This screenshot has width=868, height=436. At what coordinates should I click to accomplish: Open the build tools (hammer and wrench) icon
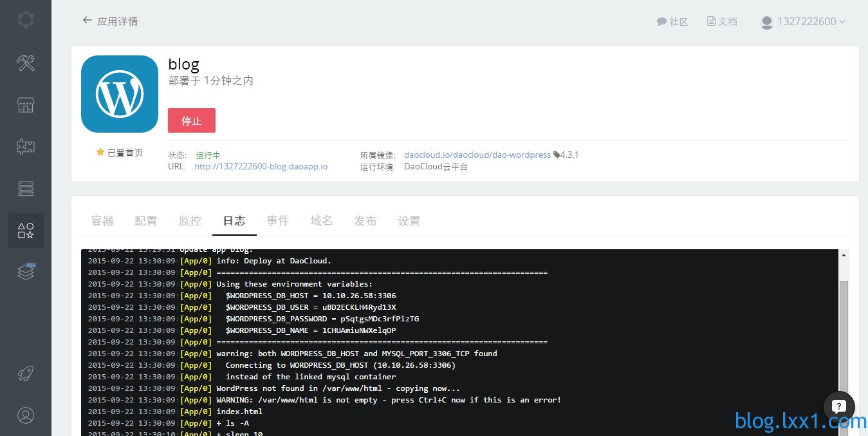[26, 63]
